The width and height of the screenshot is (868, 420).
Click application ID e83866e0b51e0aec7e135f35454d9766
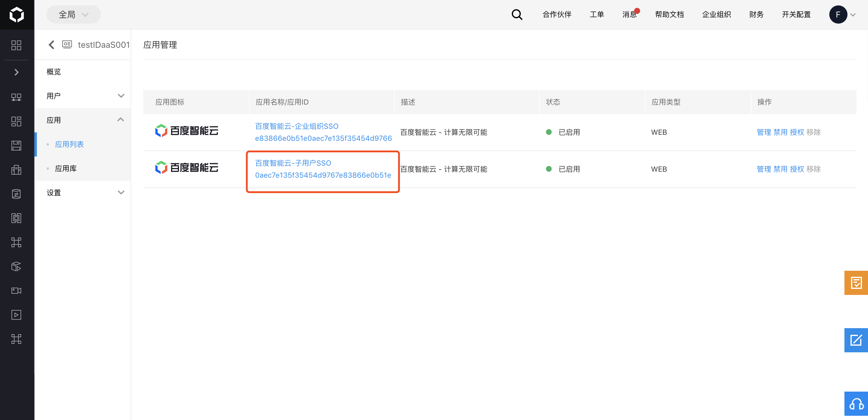pyautogui.click(x=323, y=138)
